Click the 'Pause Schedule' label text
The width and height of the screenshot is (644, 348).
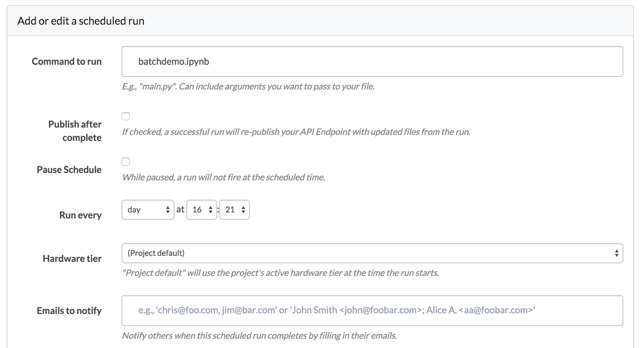pyautogui.click(x=69, y=169)
